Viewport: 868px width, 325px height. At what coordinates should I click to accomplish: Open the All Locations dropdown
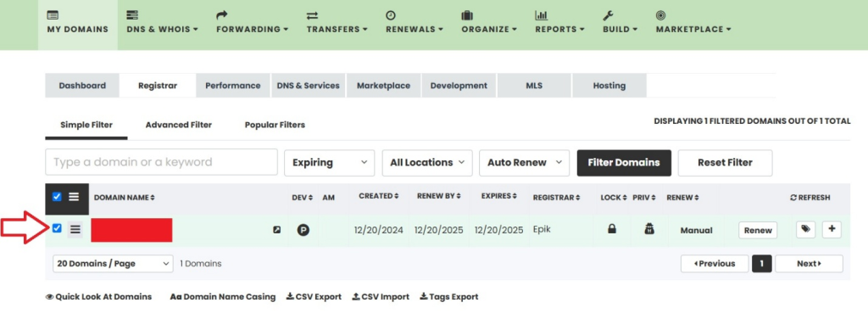[427, 163]
